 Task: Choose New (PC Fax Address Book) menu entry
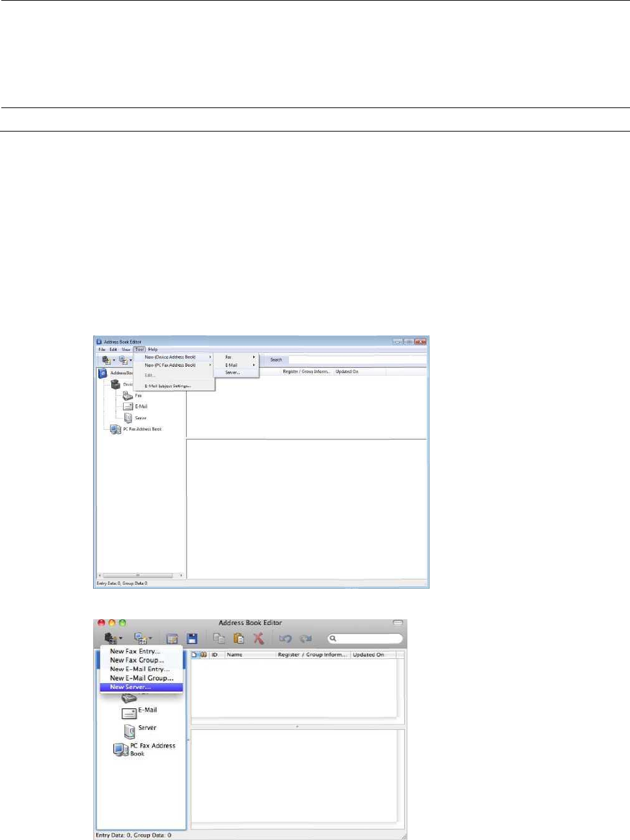pyautogui.click(x=174, y=365)
